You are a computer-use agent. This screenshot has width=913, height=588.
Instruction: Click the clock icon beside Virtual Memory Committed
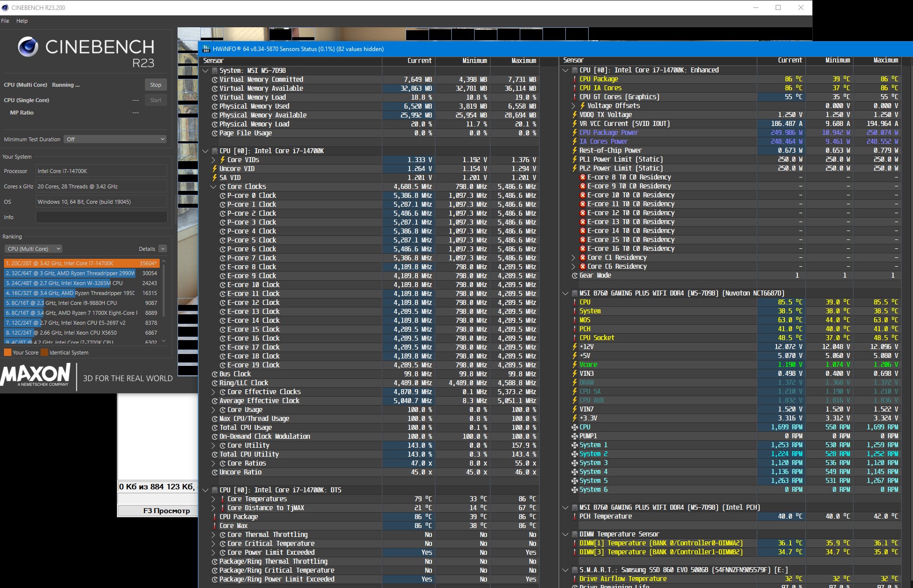(215, 80)
